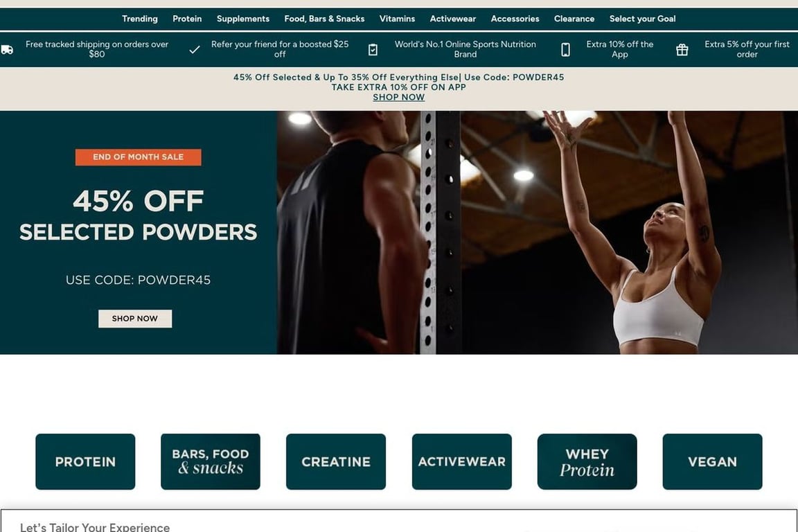Click the clipboard icon near No.1 brand
The height and width of the screenshot is (532, 798).
point(373,49)
